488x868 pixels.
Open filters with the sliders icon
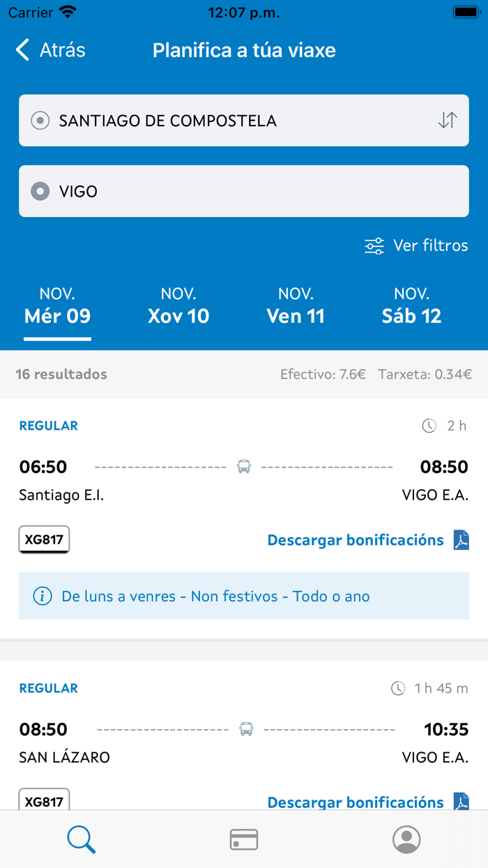tap(374, 246)
